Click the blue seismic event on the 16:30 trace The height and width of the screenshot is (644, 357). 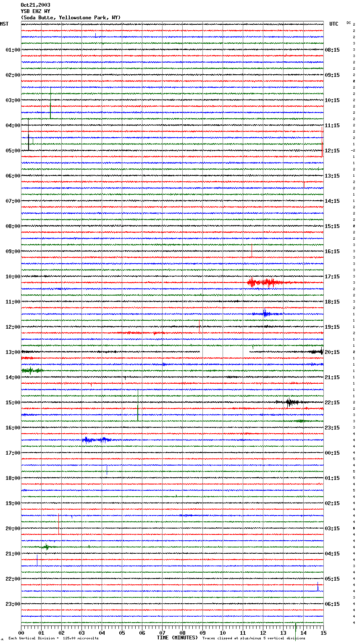(x=97, y=440)
